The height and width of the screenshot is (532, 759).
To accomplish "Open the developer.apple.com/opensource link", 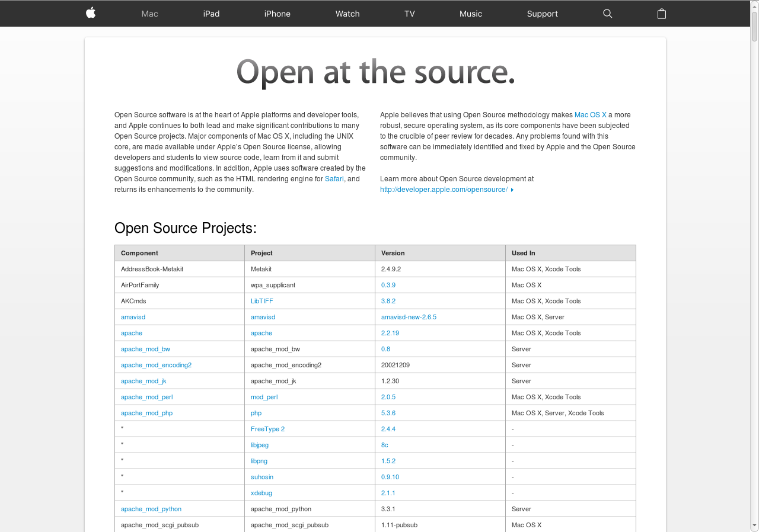I will 444,190.
